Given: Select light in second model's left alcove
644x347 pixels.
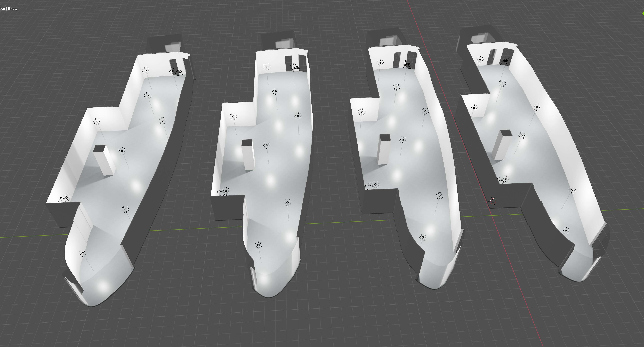Looking at the screenshot, I should [233, 116].
